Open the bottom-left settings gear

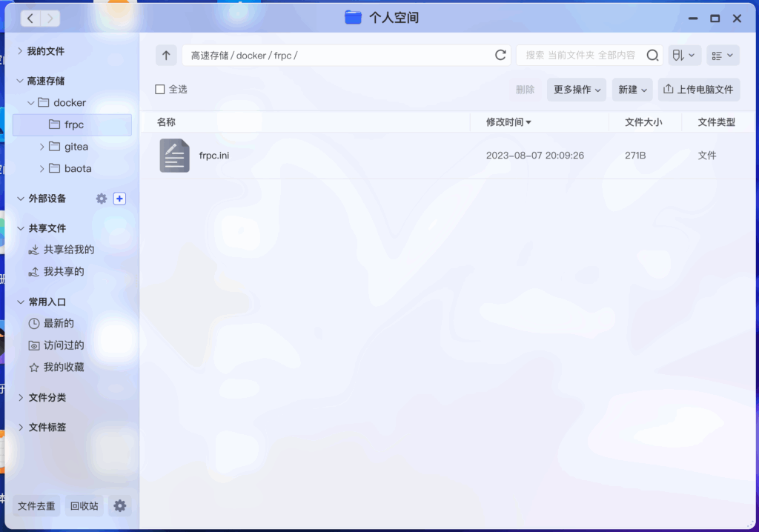click(119, 505)
